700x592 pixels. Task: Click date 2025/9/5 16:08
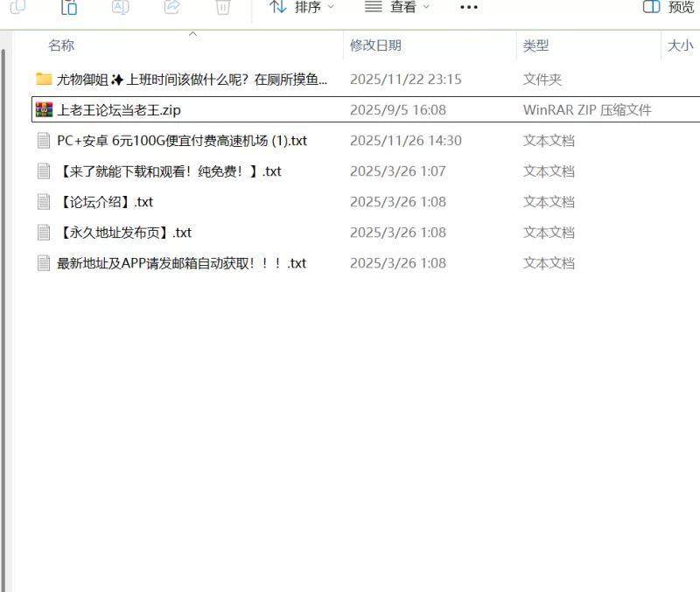(398, 110)
